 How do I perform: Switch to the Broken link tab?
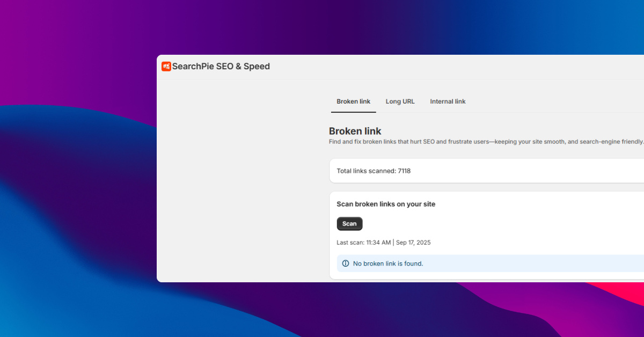coord(353,101)
